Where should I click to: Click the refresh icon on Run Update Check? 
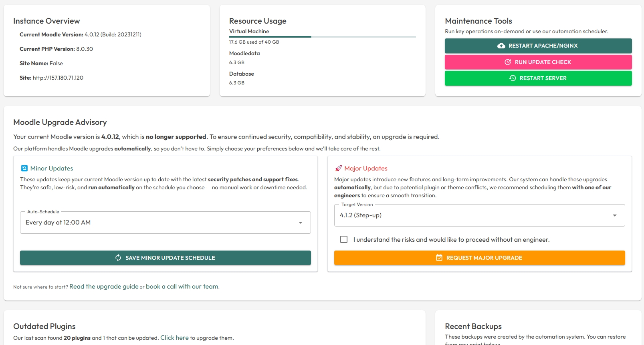coord(508,62)
